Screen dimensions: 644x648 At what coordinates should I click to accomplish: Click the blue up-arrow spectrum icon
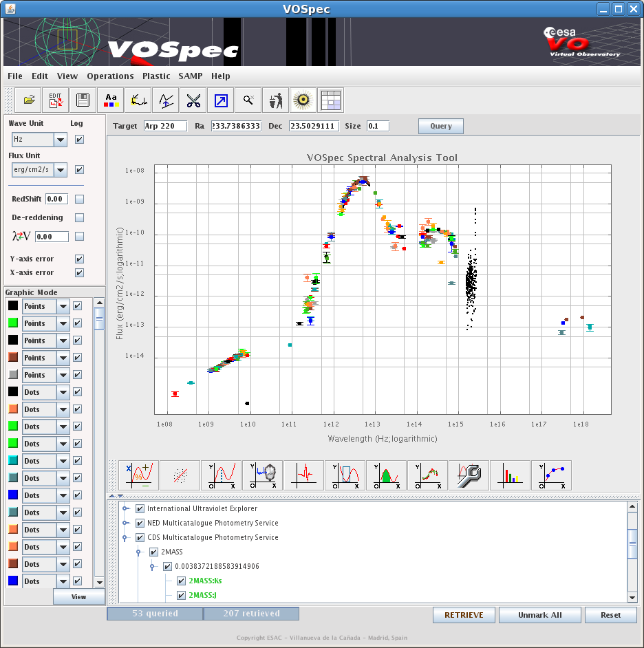(x=166, y=100)
